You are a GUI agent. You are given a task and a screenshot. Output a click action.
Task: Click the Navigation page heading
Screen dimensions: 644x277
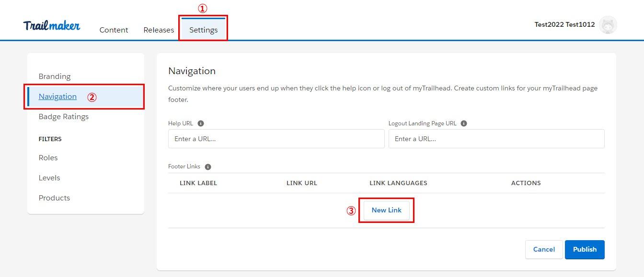coord(192,71)
